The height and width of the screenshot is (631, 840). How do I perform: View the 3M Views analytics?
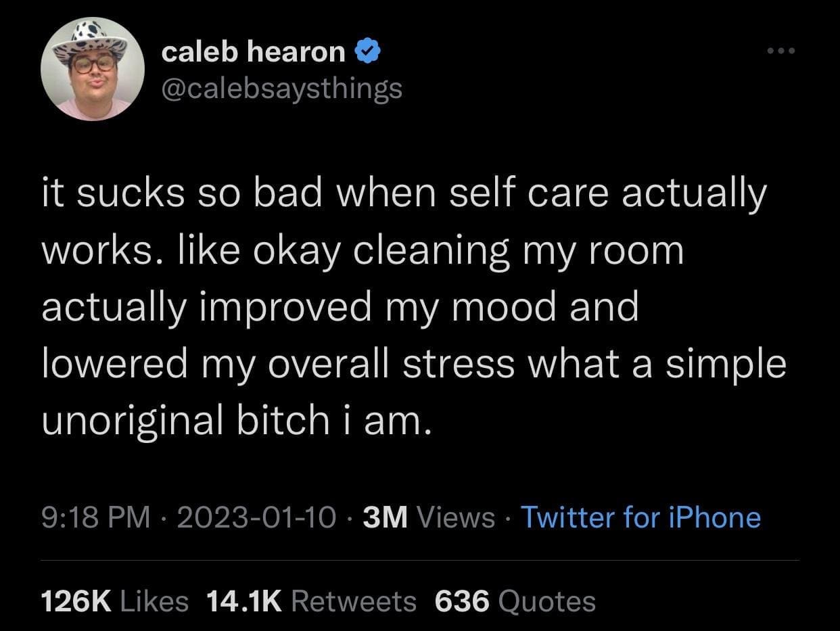coord(429,517)
